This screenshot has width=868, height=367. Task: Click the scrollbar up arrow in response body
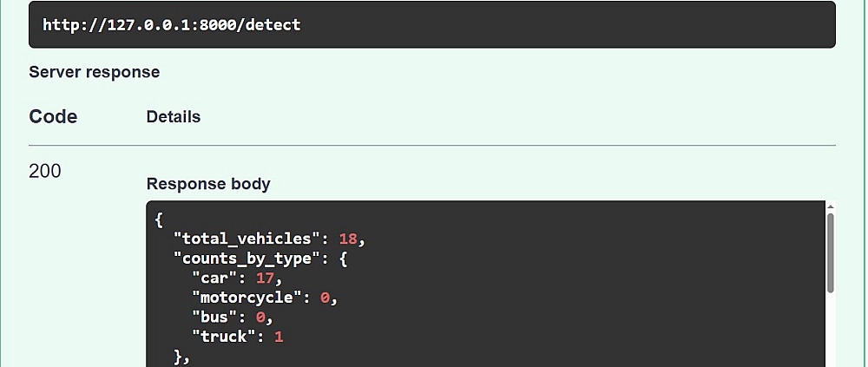coord(830,207)
